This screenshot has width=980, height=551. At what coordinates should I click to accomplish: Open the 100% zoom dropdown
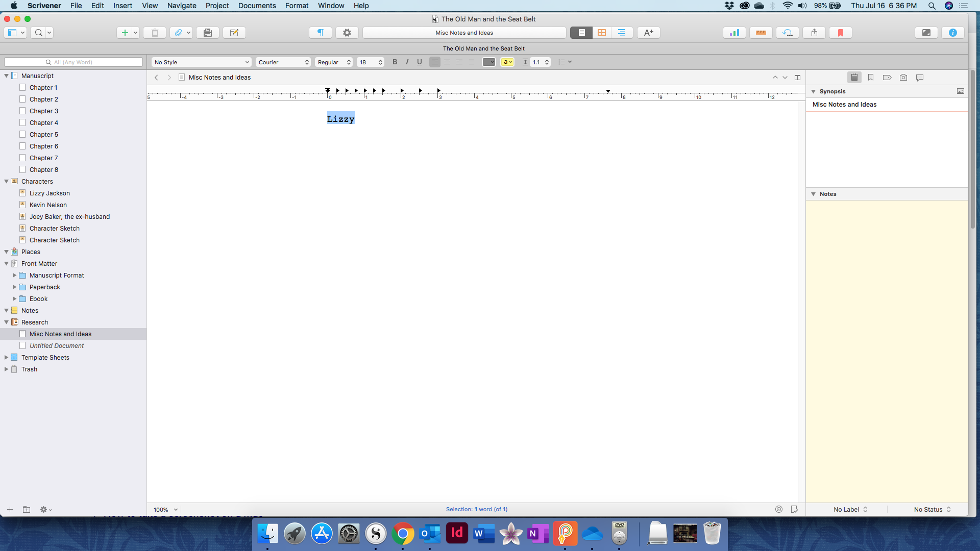[x=166, y=510]
